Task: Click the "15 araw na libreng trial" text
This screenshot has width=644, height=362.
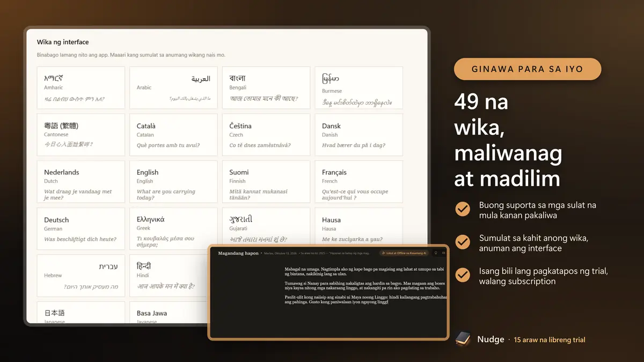Action: pos(550,340)
